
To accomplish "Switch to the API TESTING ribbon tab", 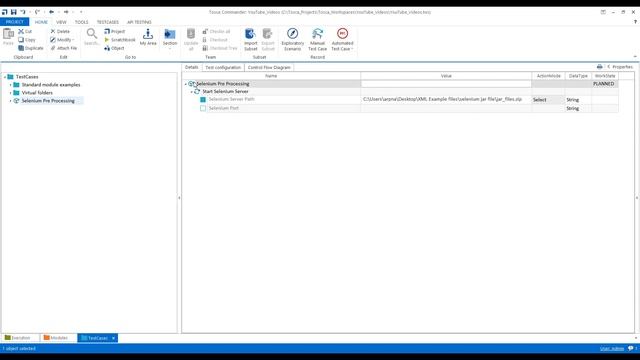I will (x=139, y=22).
